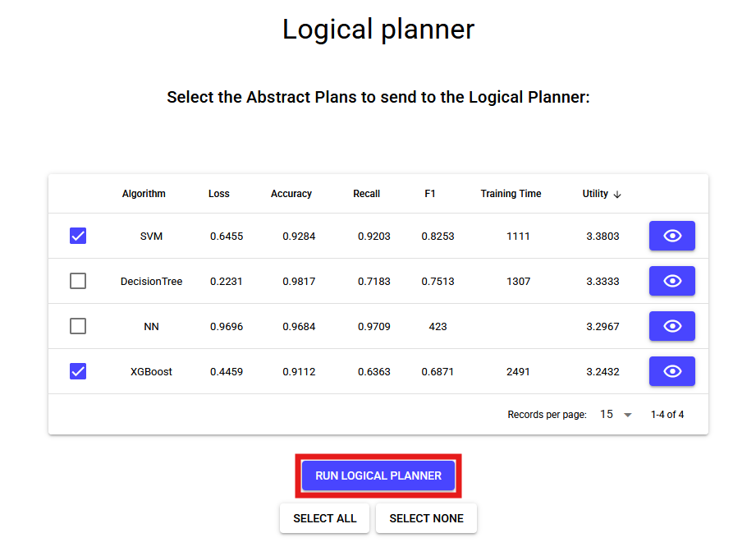This screenshot has width=756, height=556.
Task: Sort by Training Time column header
Action: click(511, 194)
